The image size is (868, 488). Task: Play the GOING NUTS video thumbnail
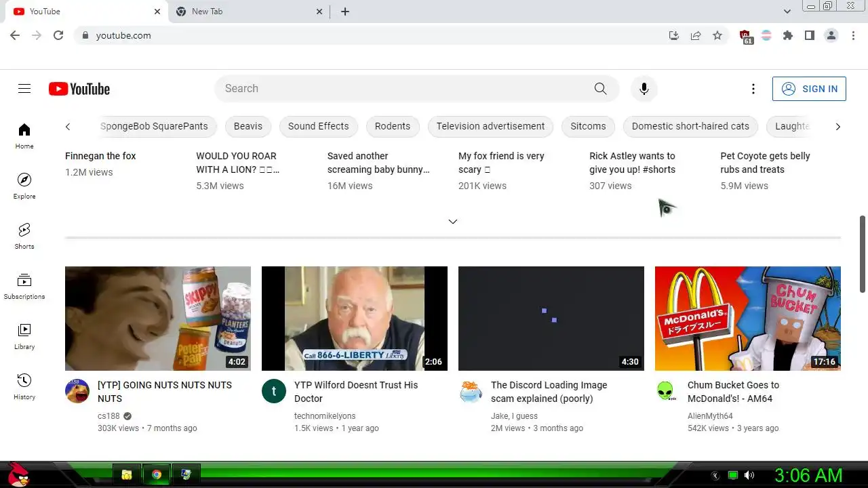tap(158, 319)
